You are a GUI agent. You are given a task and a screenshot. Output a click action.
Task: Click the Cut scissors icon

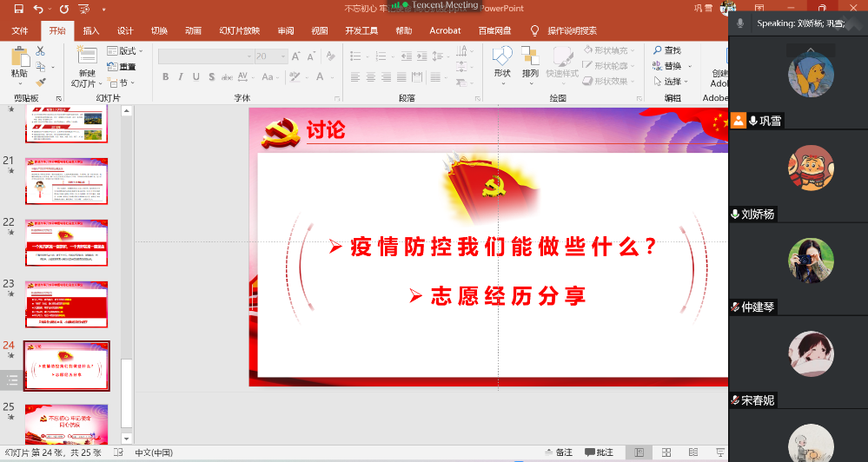[x=40, y=51]
